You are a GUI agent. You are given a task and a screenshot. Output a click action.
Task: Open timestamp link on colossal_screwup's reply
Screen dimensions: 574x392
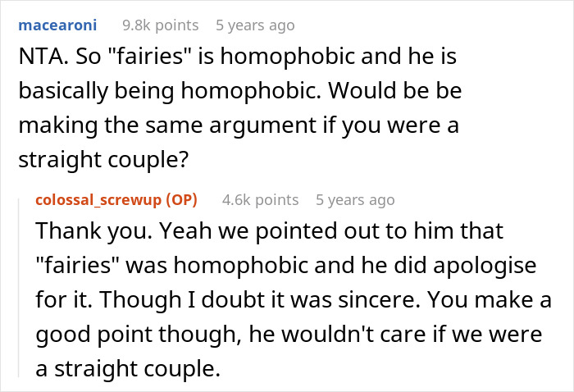click(354, 199)
